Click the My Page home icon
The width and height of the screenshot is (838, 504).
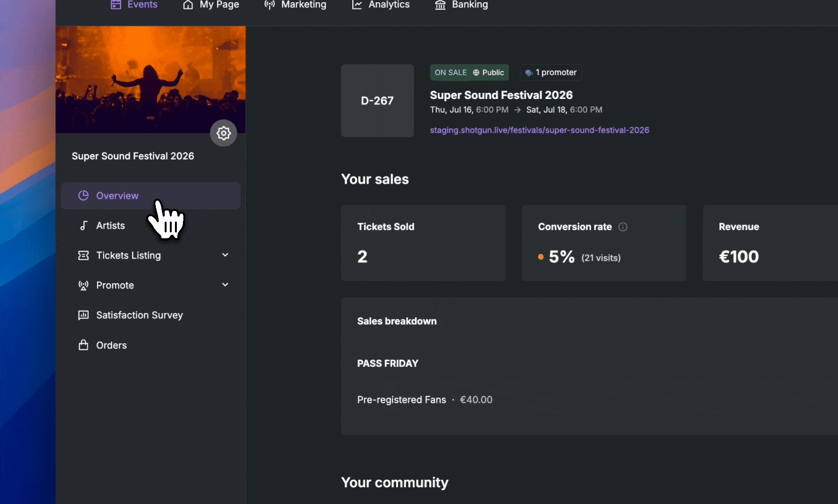[188, 5]
